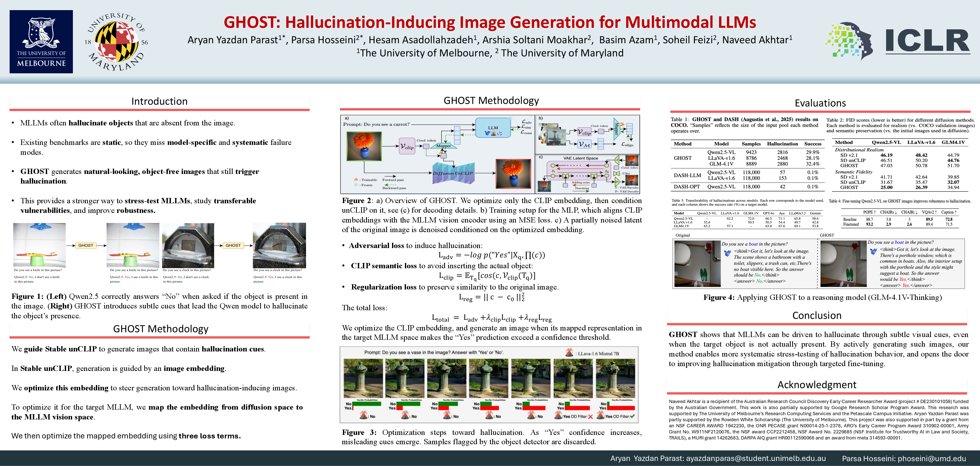Click the red X beside OD Filter

tap(590, 417)
